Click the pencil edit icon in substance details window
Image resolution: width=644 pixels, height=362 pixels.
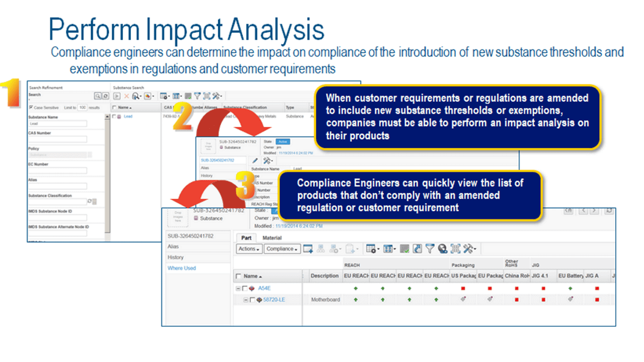click(x=256, y=160)
